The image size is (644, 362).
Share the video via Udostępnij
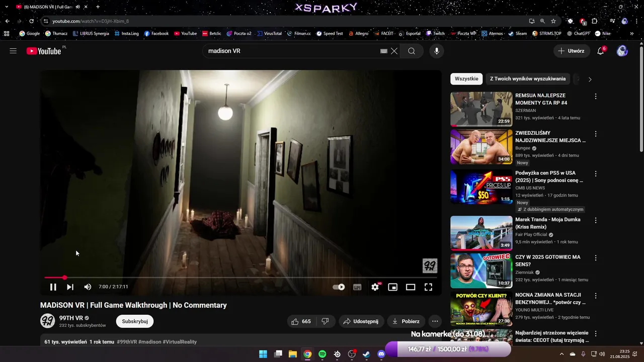click(361, 321)
